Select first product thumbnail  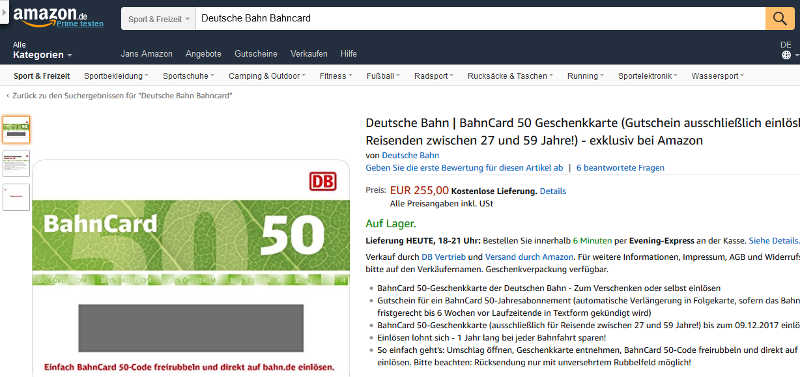tap(16, 130)
